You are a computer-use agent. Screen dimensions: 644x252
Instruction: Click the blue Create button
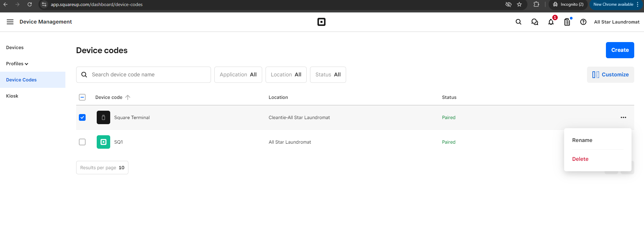coord(620,50)
